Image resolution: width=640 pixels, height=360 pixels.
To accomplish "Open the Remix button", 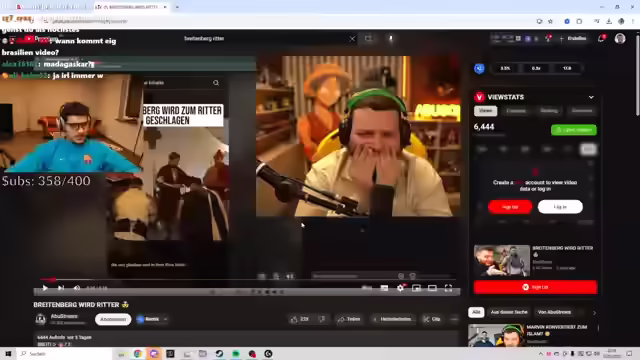I will coord(149,319).
